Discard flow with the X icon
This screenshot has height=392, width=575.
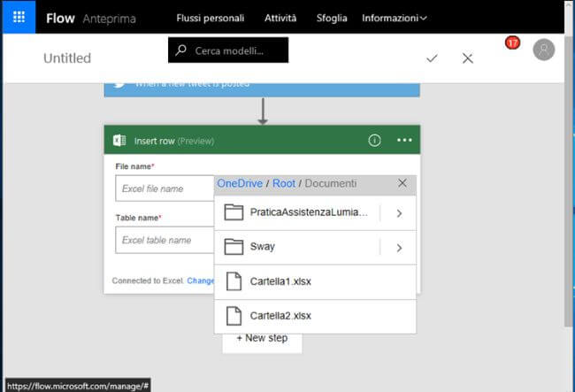click(x=468, y=58)
